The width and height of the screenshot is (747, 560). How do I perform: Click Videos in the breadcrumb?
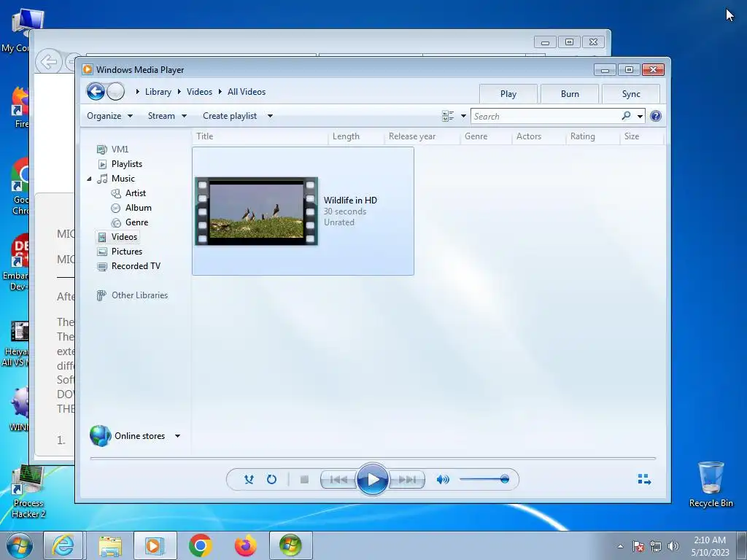pyautogui.click(x=199, y=92)
